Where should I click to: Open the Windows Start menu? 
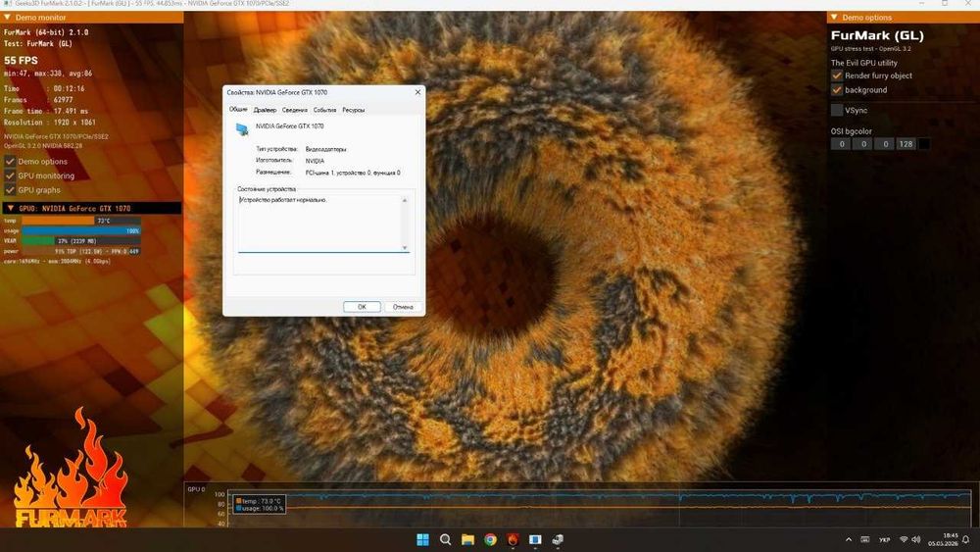[x=422, y=539]
